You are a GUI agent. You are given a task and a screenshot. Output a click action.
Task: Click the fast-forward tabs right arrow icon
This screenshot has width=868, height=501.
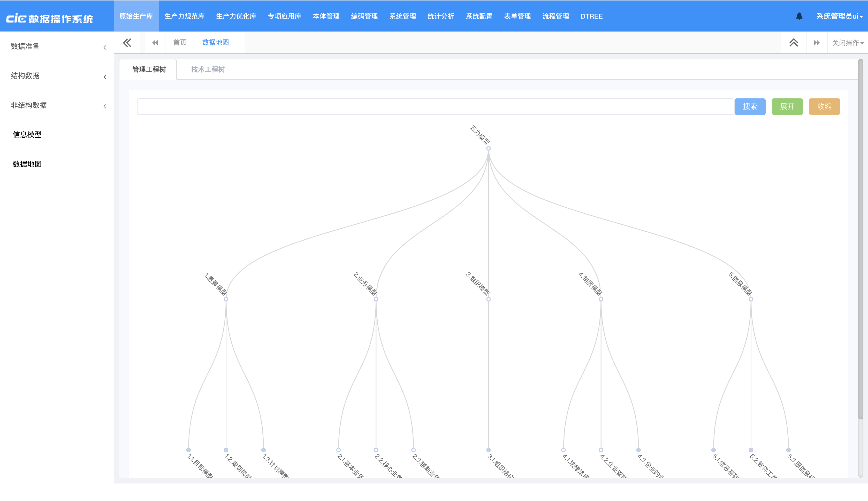(x=816, y=43)
